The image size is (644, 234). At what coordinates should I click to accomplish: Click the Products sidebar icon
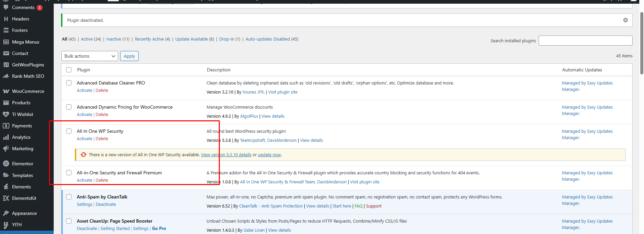point(6,103)
